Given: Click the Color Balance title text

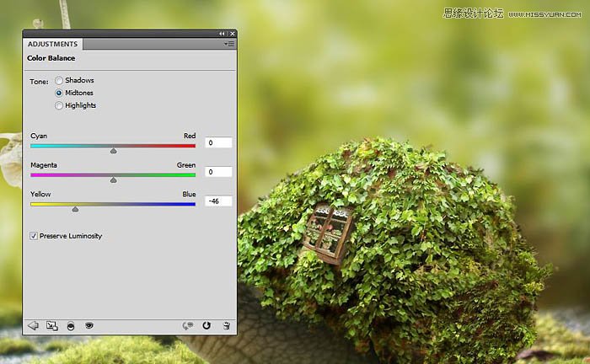Looking at the screenshot, I should click(51, 58).
